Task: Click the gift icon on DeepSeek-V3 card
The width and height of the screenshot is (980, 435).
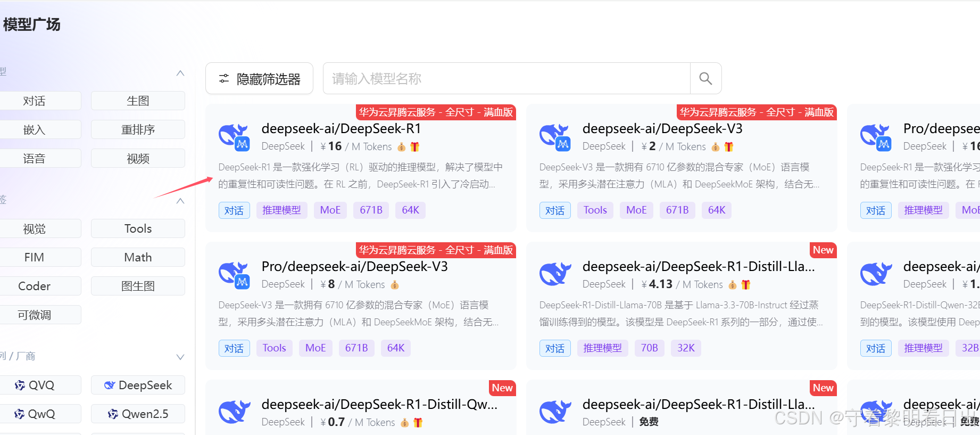Action: (729, 146)
